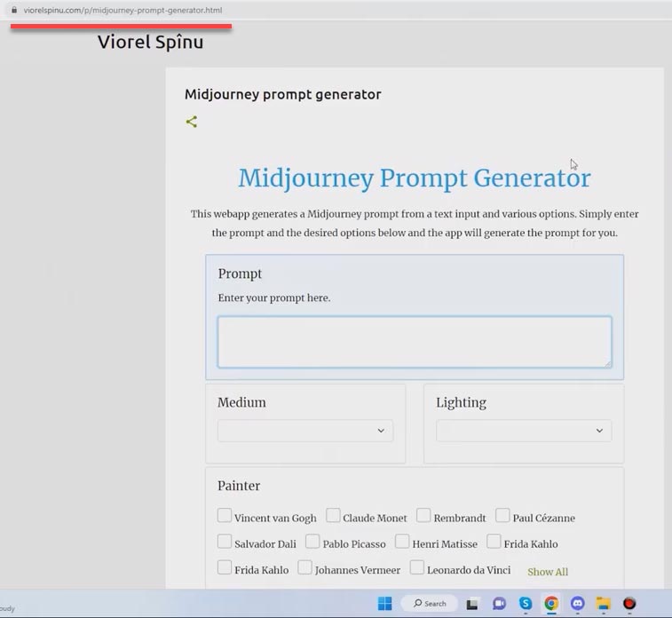672x618 pixels.
Task: Click the browser URL address bar
Action: [123, 10]
